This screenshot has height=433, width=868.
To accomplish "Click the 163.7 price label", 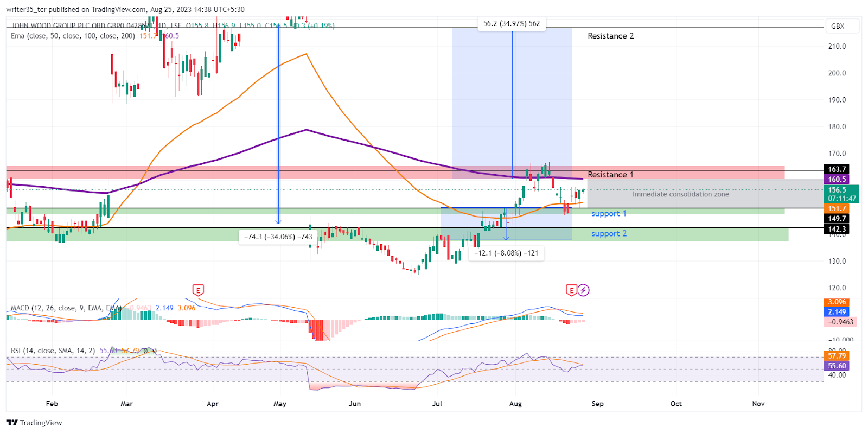I will coord(837,169).
